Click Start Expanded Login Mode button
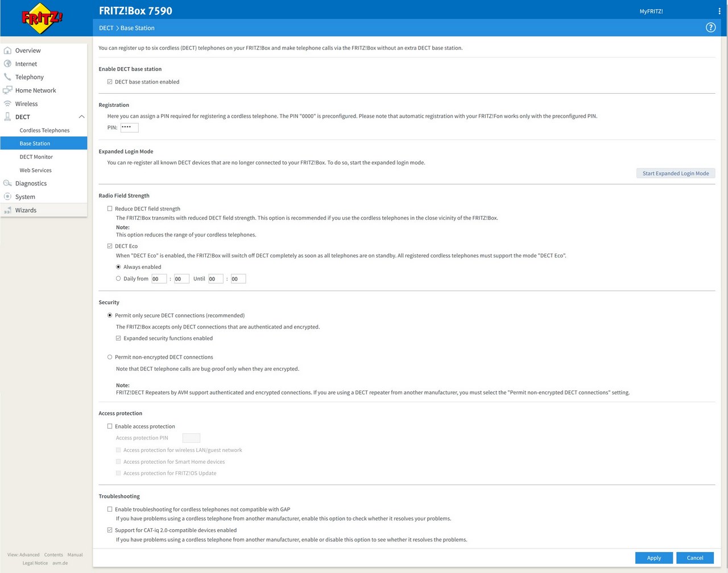 tap(676, 173)
